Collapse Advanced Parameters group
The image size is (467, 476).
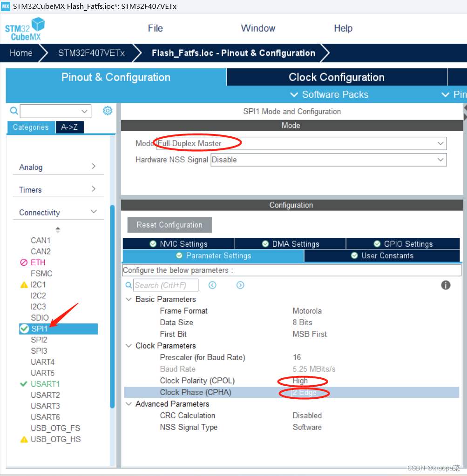(129, 404)
